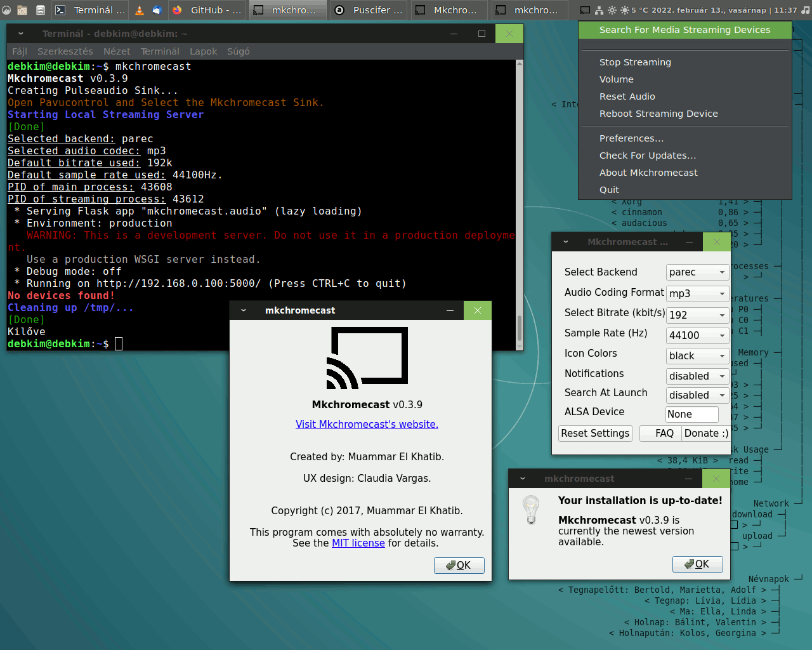The width and height of the screenshot is (812, 650).
Task: Click the Mkchromecast cast logo image
Action: 367,358
